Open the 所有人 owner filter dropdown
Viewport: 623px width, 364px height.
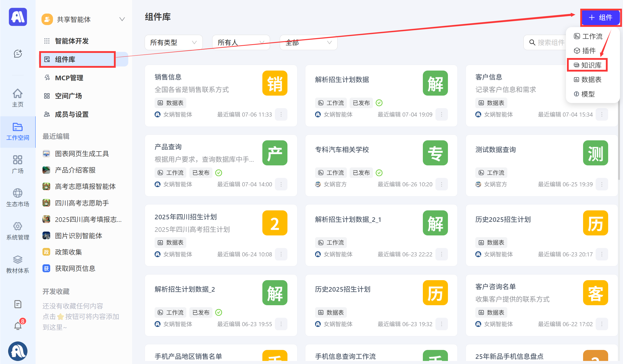click(x=241, y=42)
